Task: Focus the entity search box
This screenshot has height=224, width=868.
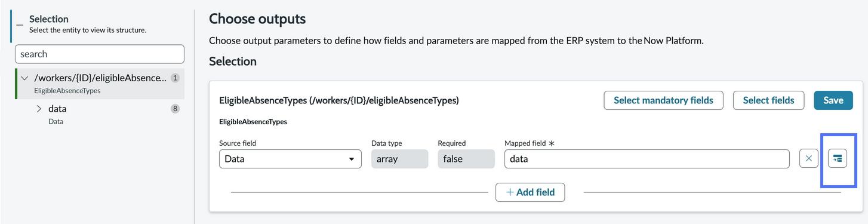Action: click(100, 54)
